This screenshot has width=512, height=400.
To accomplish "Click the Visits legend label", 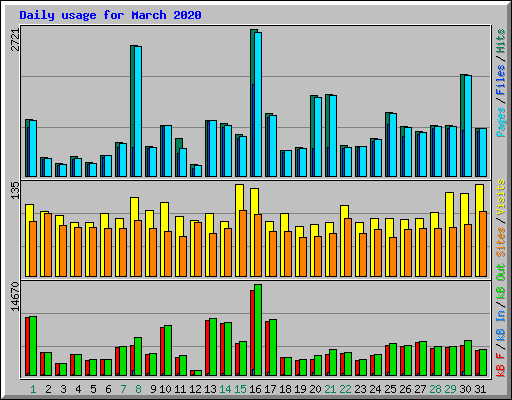I will tap(501, 197).
